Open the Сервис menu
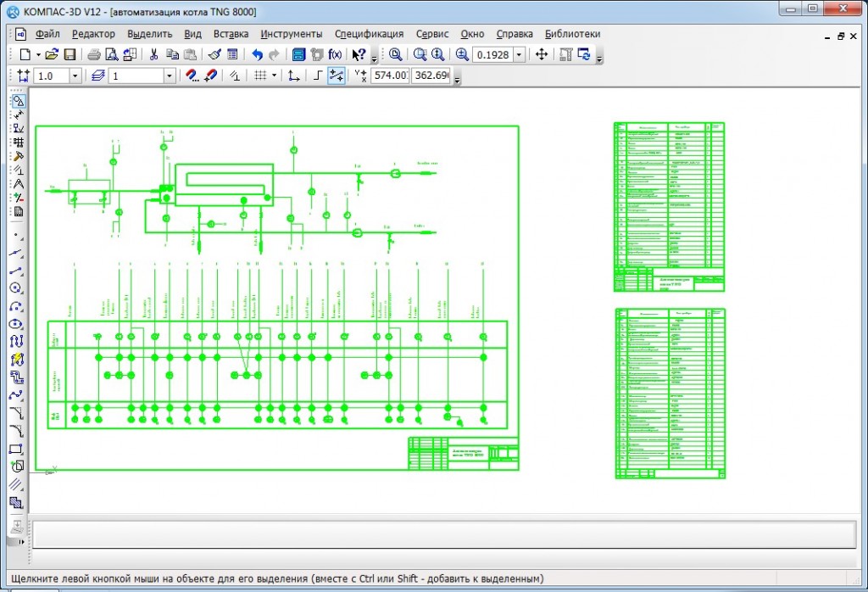 (x=432, y=34)
